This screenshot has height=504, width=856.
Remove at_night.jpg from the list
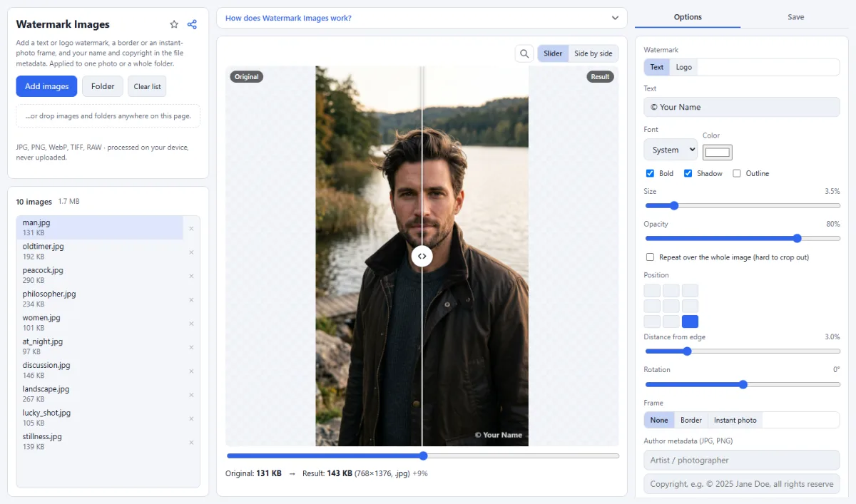(x=191, y=347)
